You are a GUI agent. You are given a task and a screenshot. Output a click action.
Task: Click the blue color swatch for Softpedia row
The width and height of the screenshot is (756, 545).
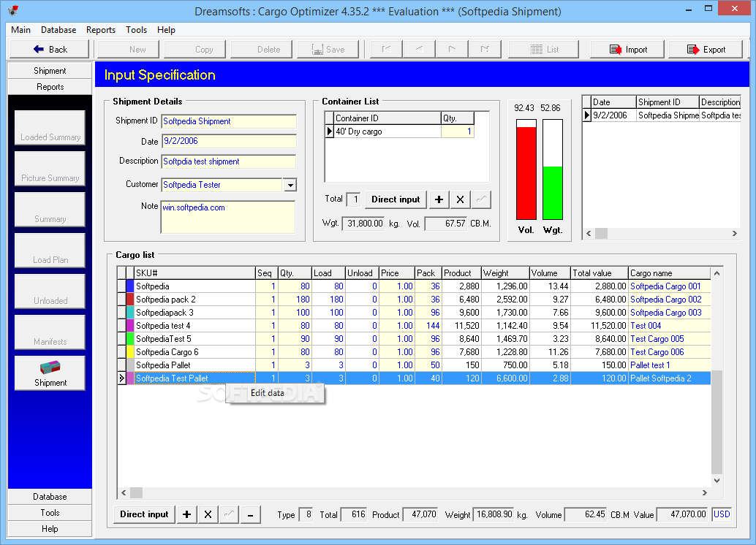[130, 286]
